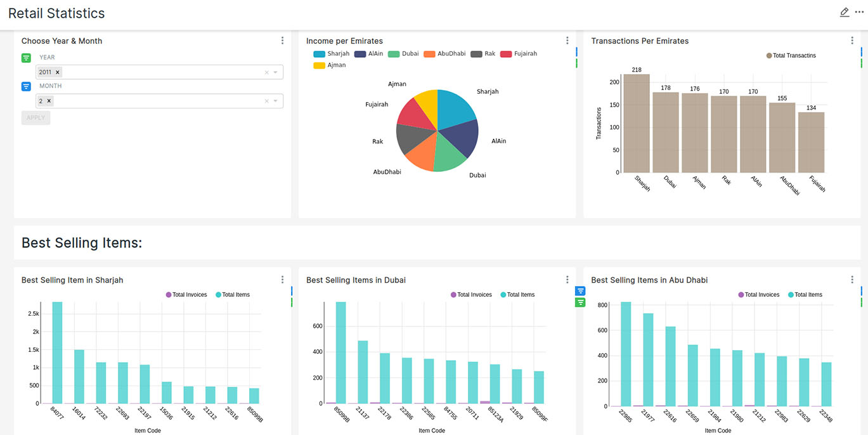Image resolution: width=868 pixels, height=435 pixels.
Task: Click the Sharjah bar in Transactions chart
Action: click(x=636, y=123)
